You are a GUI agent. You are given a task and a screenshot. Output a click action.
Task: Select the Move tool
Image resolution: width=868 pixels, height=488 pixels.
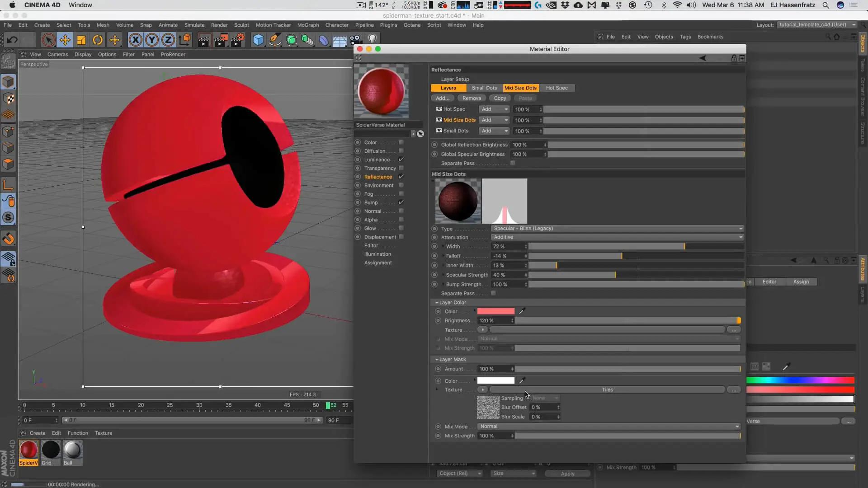(x=65, y=40)
